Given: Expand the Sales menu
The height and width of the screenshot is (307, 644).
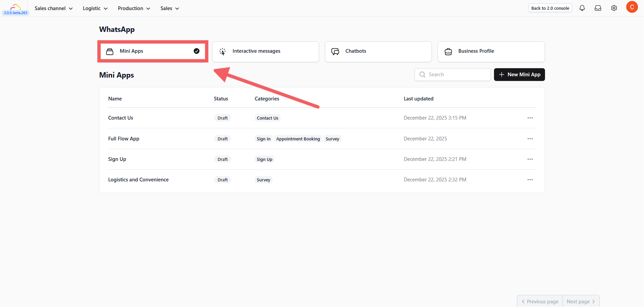Looking at the screenshot, I should [x=170, y=8].
